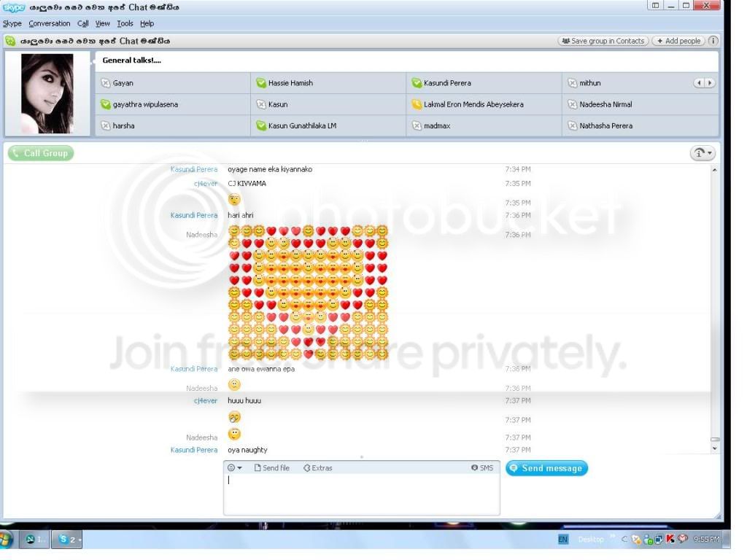Click the SMS icon in message toolbar
747x560 pixels.
[x=474, y=467]
